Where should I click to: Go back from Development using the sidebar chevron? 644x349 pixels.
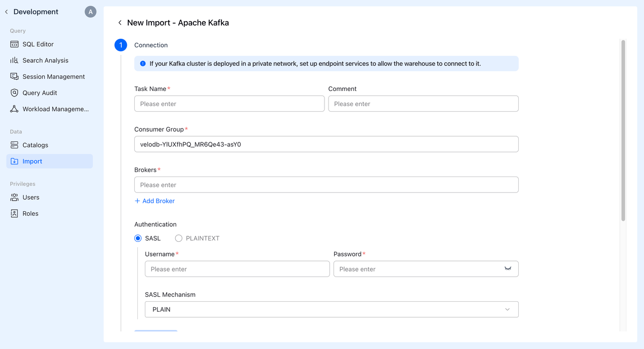[7, 12]
